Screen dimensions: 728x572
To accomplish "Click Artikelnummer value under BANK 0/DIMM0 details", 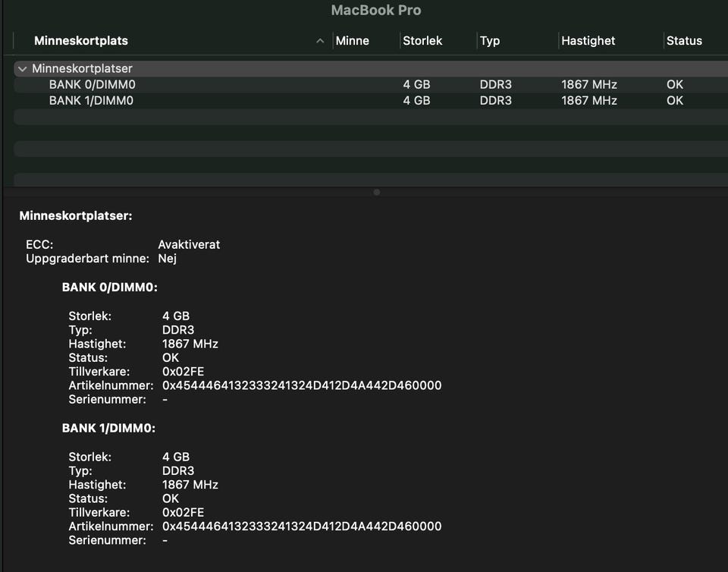I will pos(302,385).
